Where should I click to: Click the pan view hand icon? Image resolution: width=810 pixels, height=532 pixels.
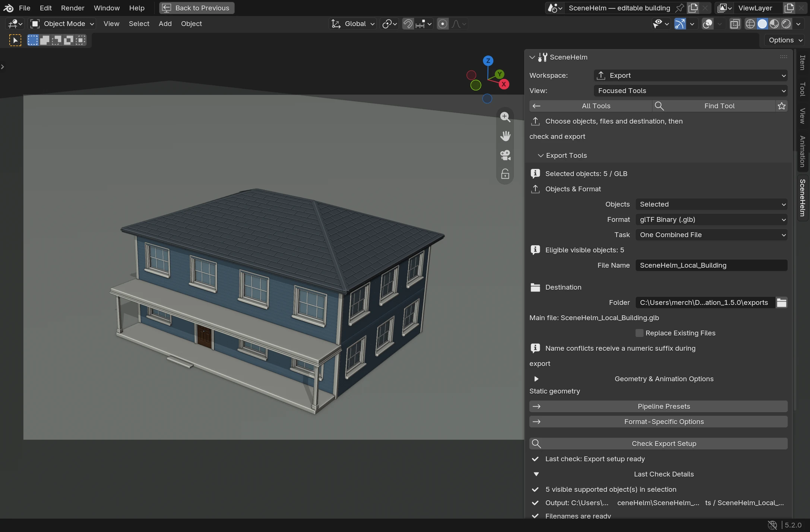505,136
